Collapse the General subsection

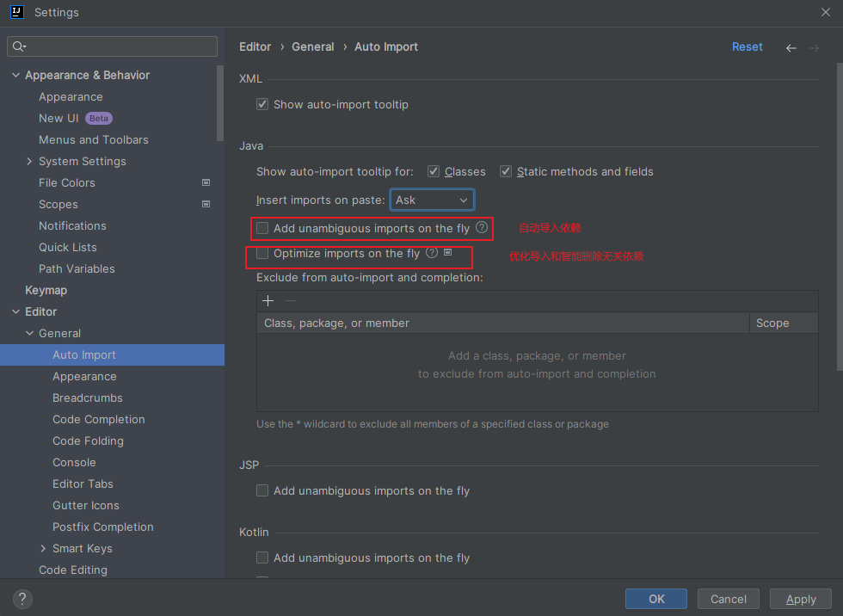[x=29, y=333]
